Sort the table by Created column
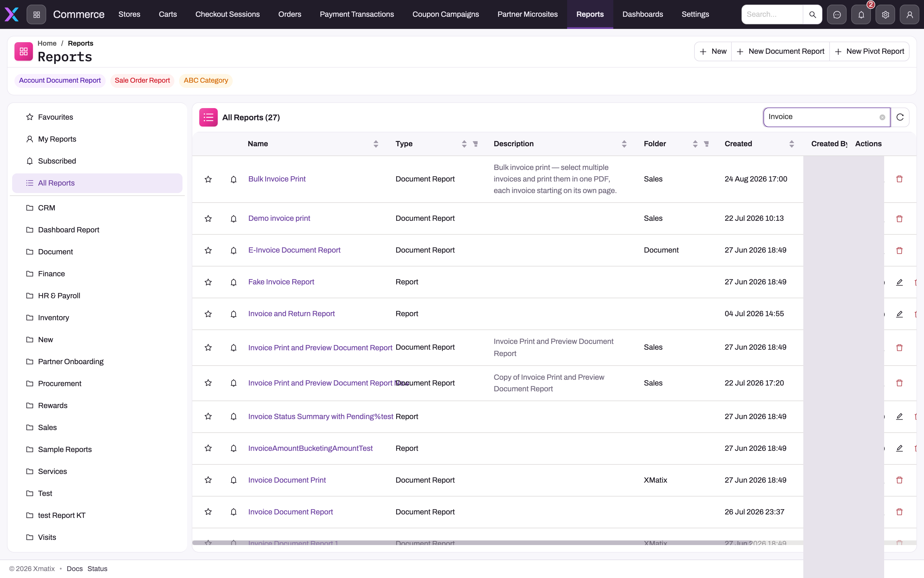Viewport: 924px width, 578px height. point(791,144)
